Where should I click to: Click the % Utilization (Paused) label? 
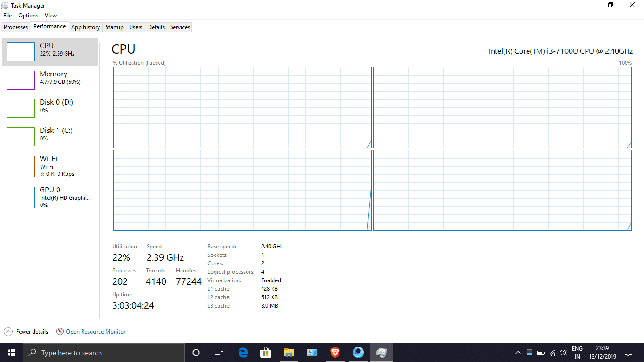(x=139, y=63)
